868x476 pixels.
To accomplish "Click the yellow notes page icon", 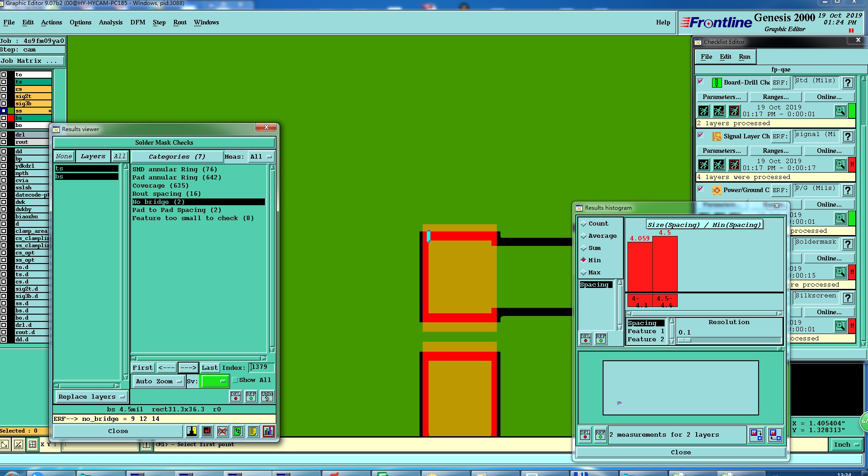I will tap(253, 431).
